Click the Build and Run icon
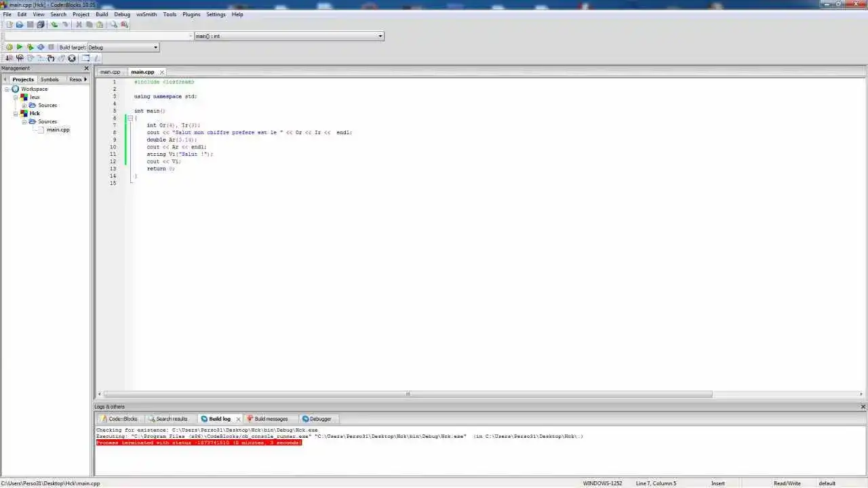 (29, 47)
